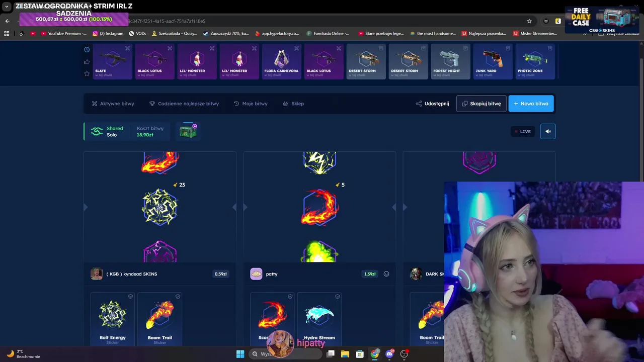Open the most handsome bookmark
This screenshot has height=362, width=644.
click(x=433, y=34)
